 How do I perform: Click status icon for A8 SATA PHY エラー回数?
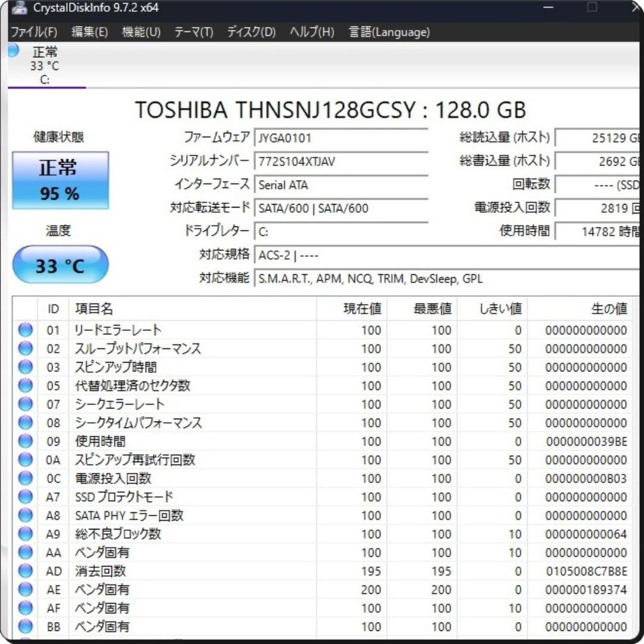[26, 515]
